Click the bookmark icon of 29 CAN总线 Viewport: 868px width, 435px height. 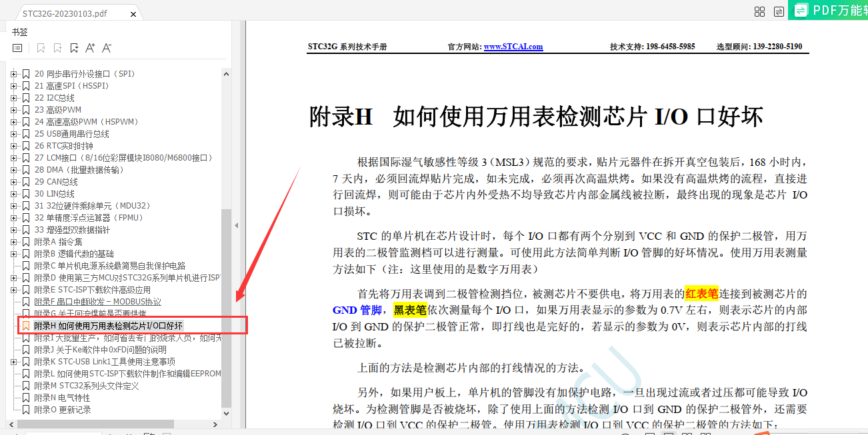(26, 182)
